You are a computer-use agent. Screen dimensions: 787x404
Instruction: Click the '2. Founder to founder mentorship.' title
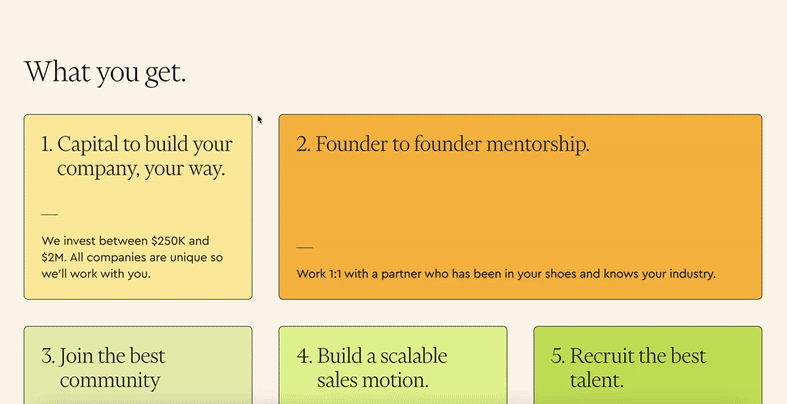(x=443, y=145)
